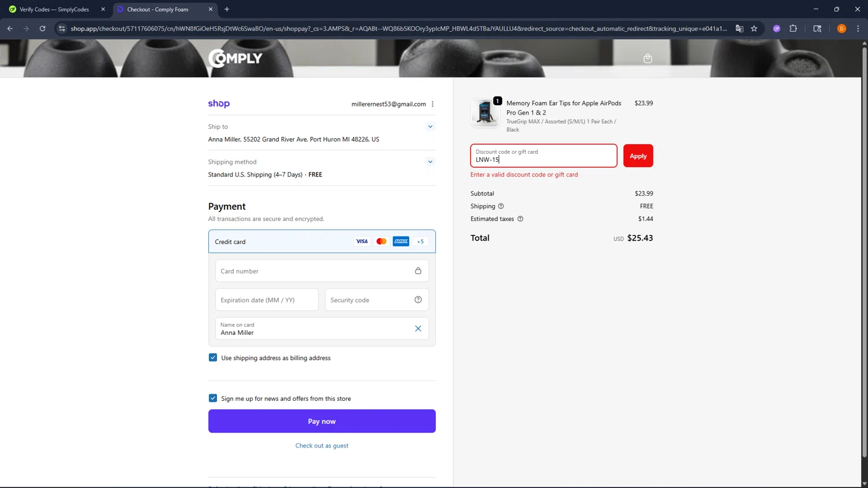
Task: Click the Pay now button
Action: point(322,421)
